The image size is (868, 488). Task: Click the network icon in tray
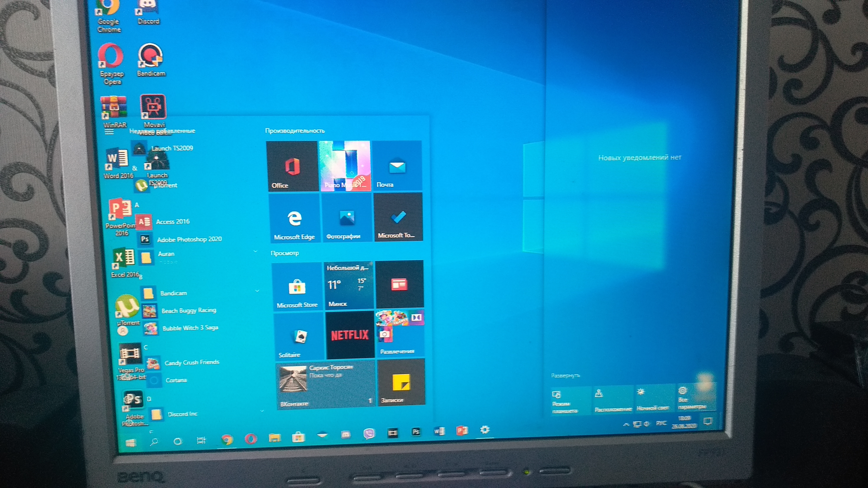[x=637, y=424]
